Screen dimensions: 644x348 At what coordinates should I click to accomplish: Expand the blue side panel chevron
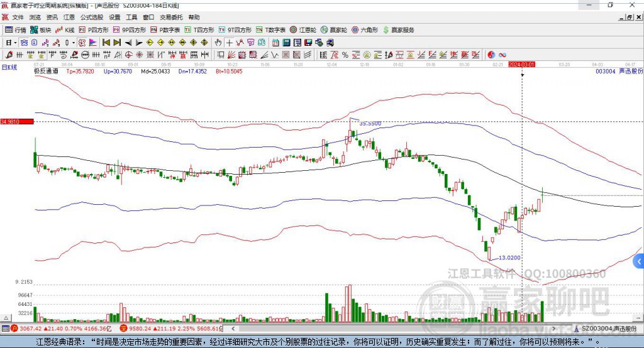639,261
